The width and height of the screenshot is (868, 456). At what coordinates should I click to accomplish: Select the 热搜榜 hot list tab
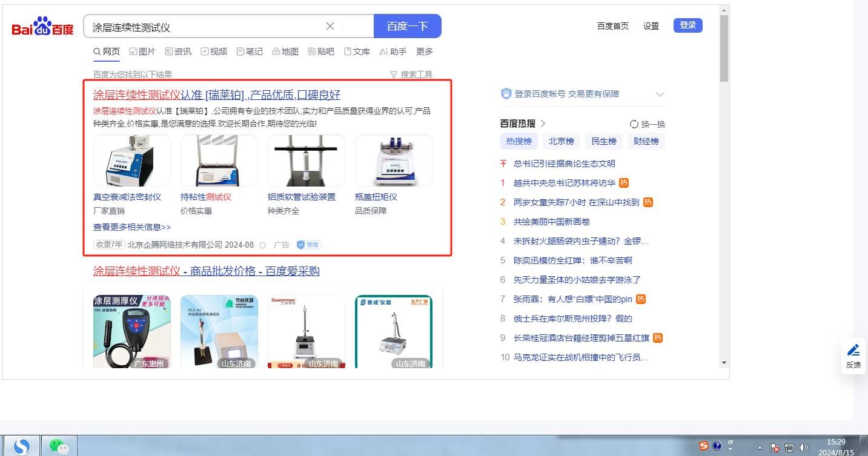519,141
